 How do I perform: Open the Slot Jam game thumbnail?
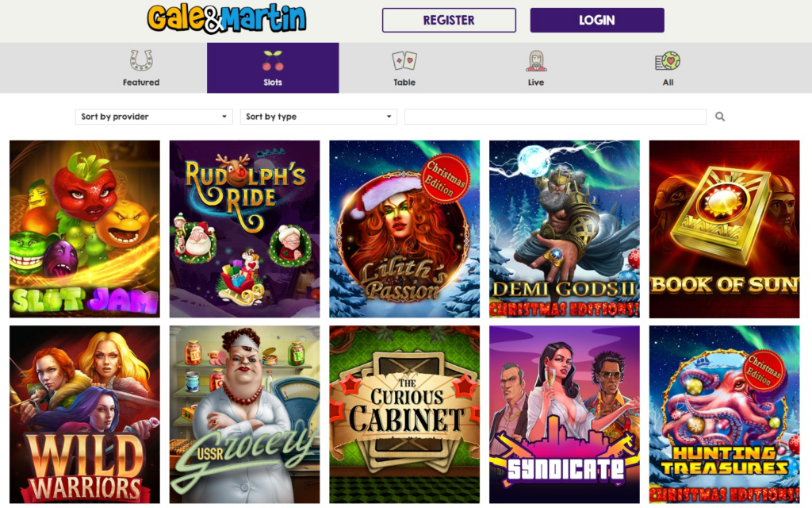tap(85, 229)
